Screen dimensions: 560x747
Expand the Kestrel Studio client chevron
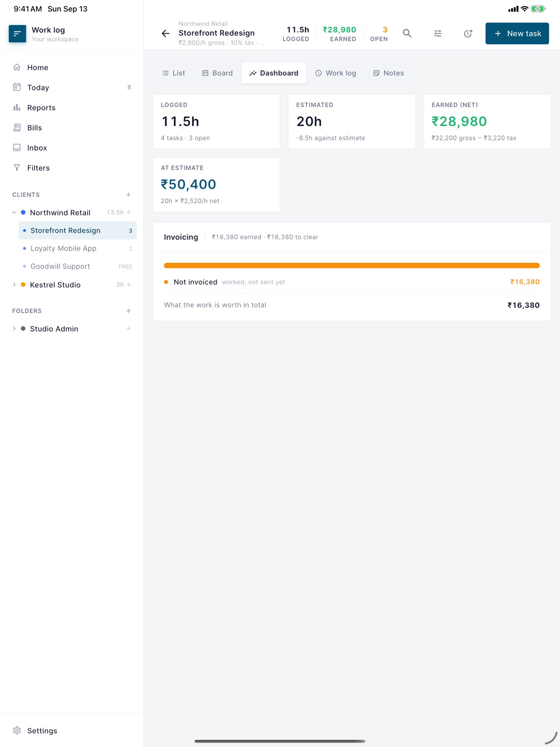click(14, 284)
